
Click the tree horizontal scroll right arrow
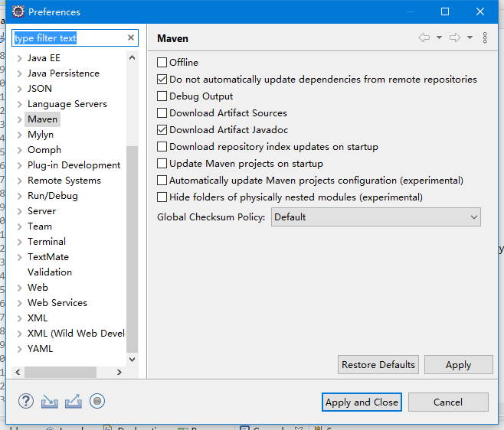click(x=119, y=372)
